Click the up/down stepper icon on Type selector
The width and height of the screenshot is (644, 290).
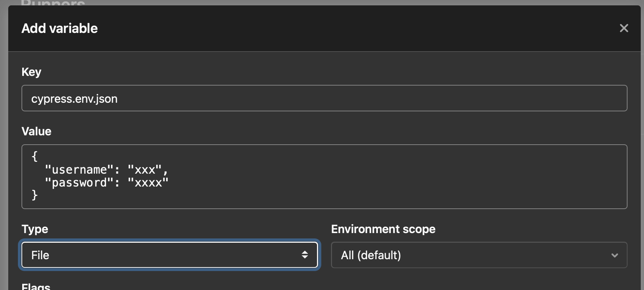(x=305, y=255)
